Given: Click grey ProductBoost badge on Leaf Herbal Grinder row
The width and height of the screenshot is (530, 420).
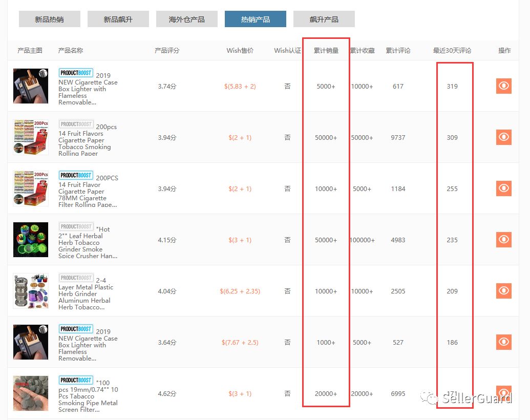Looking at the screenshot, I should pyautogui.click(x=76, y=226).
